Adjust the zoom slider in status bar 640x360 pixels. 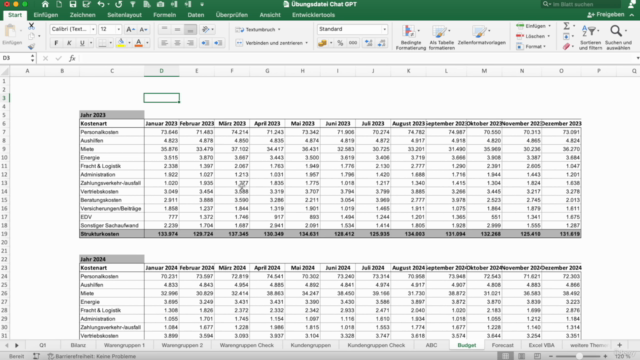click(578, 356)
